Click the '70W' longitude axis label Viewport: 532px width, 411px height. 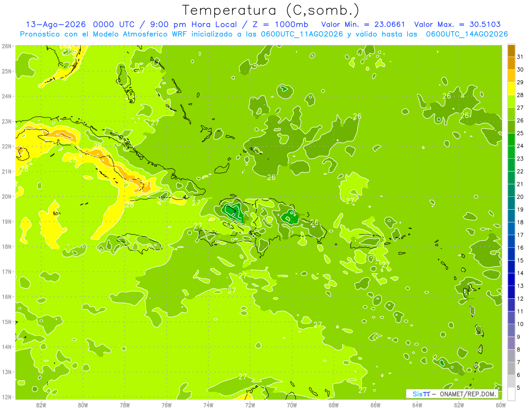pos(292,405)
